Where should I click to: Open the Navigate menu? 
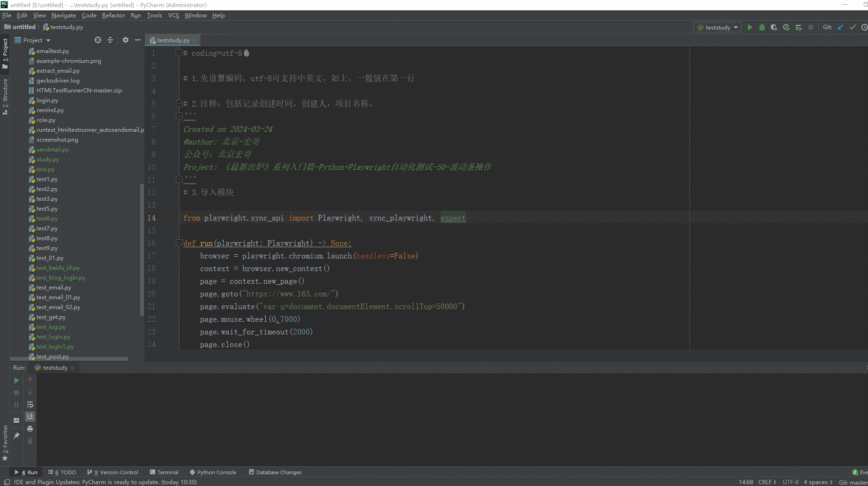64,15
